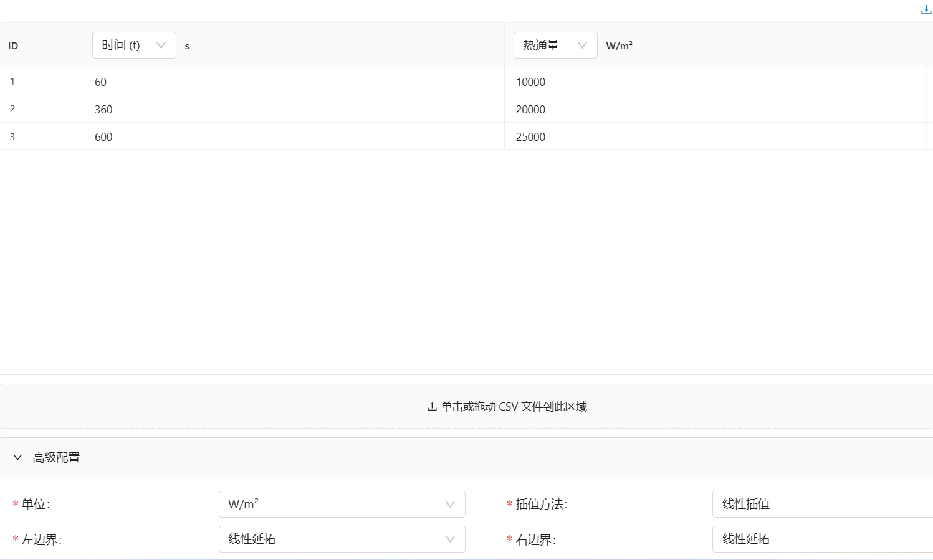This screenshot has width=933, height=560.
Task: Click the row ID 1 cell
Action: point(42,82)
